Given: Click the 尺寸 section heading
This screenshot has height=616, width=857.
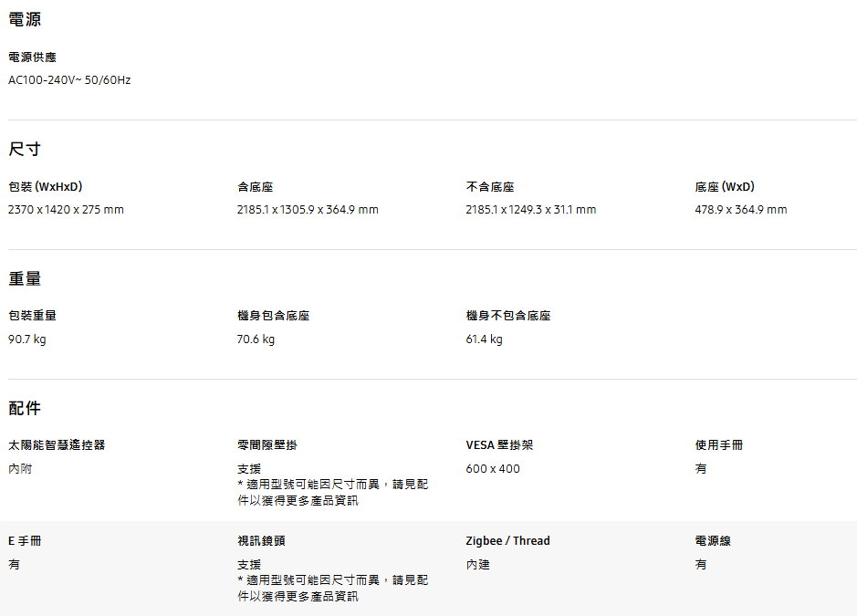Looking at the screenshot, I should 25,149.
